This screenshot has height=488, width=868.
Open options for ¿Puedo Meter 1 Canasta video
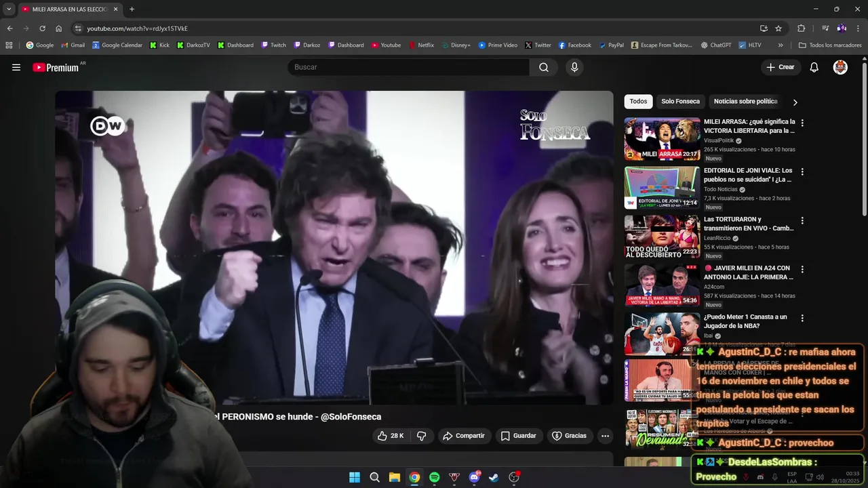tap(802, 319)
